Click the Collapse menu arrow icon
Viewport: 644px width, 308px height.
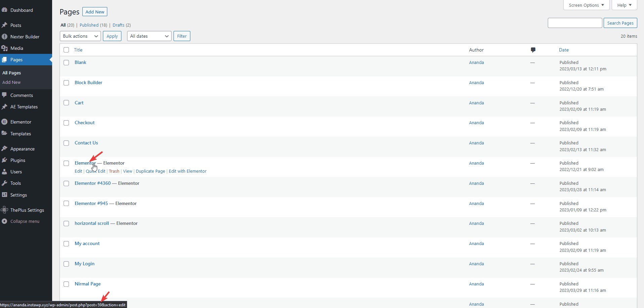pyautogui.click(x=4, y=221)
